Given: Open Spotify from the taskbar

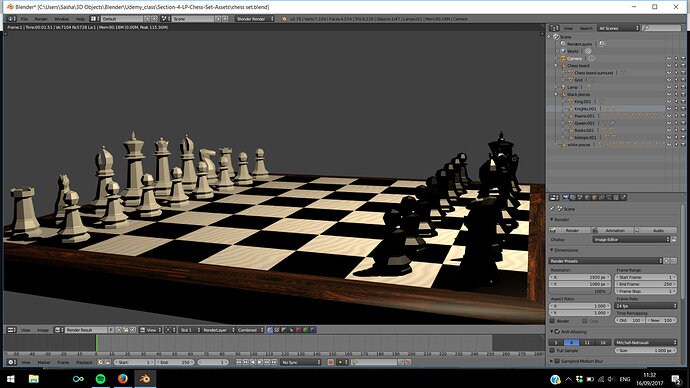Looking at the screenshot, I should tap(100, 379).
